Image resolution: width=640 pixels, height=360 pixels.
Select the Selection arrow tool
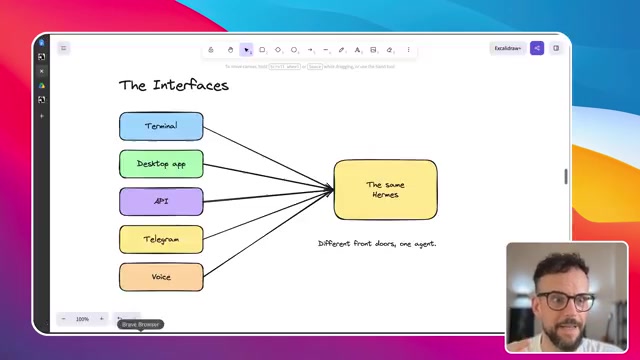pyautogui.click(x=246, y=50)
